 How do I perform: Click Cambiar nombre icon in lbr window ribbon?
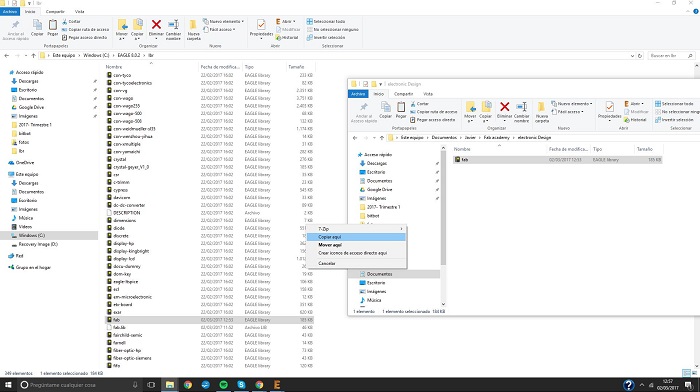(173, 25)
